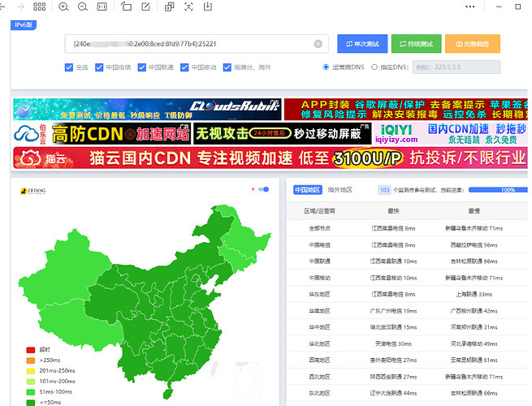Click the 指定DNS address input box

tap(456, 67)
